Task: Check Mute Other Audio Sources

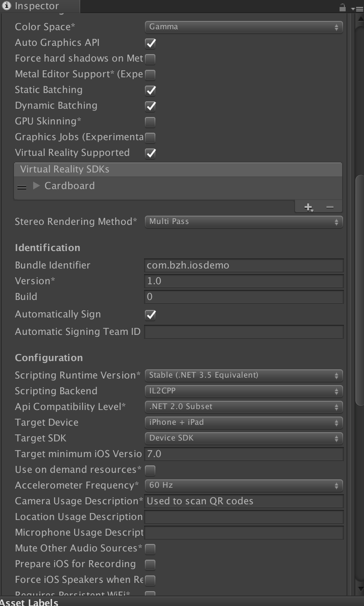Action: [x=150, y=549]
